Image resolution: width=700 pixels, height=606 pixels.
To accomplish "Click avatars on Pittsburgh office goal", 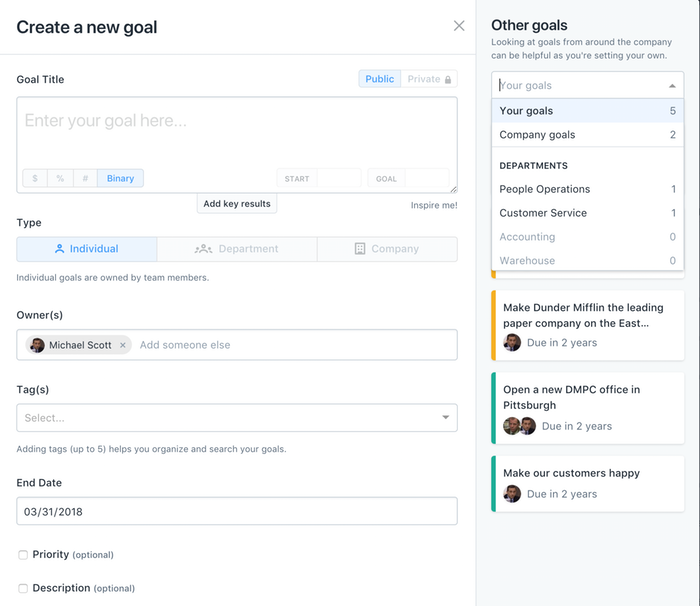I will coord(520,426).
